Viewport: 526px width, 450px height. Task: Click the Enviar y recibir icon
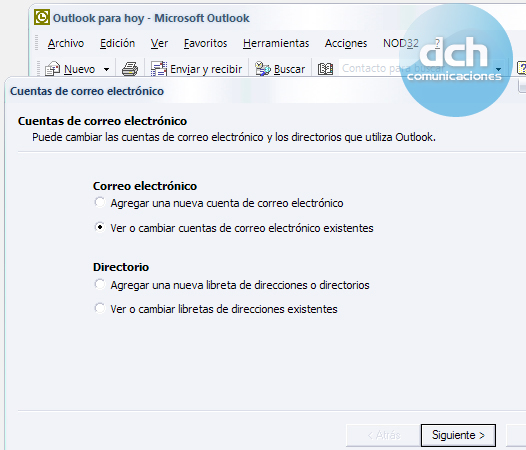(x=159, y=69)
